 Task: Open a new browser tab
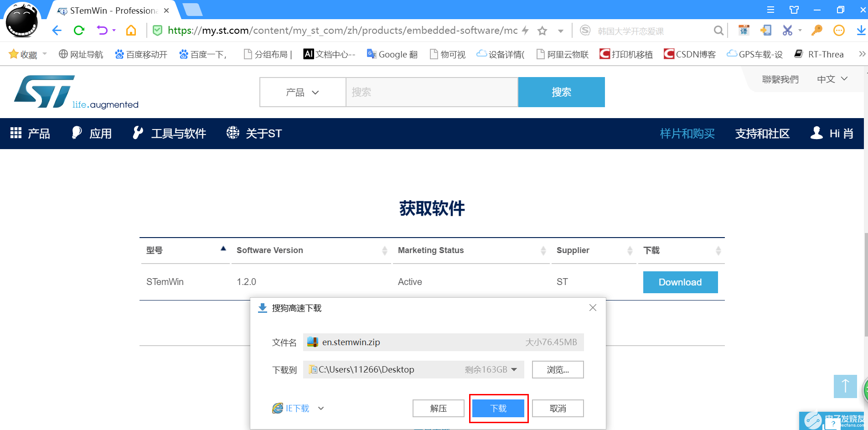(192, 10)
